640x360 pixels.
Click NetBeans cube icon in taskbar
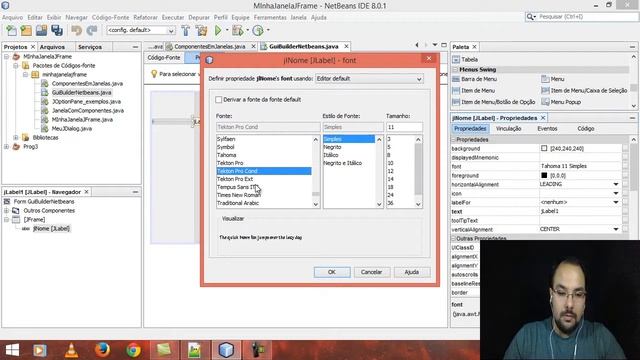click(x=226, y=350)
